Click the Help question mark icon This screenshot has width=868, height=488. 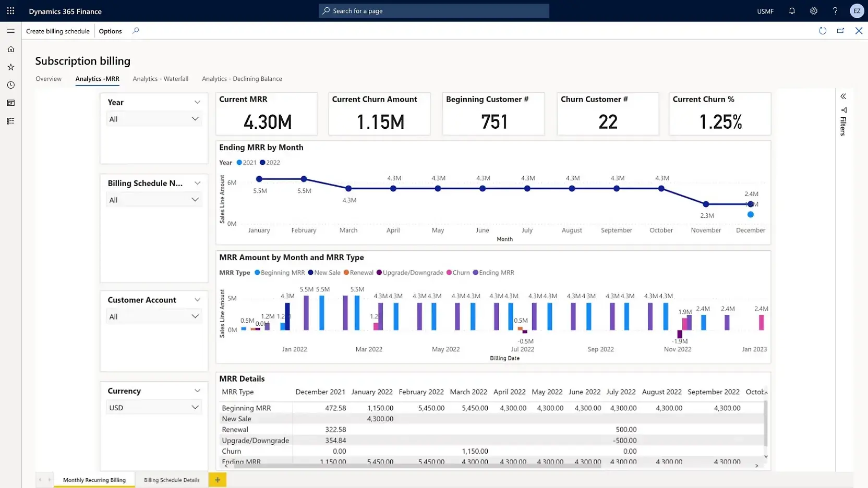pyautogui.click(x=835, y=11)
